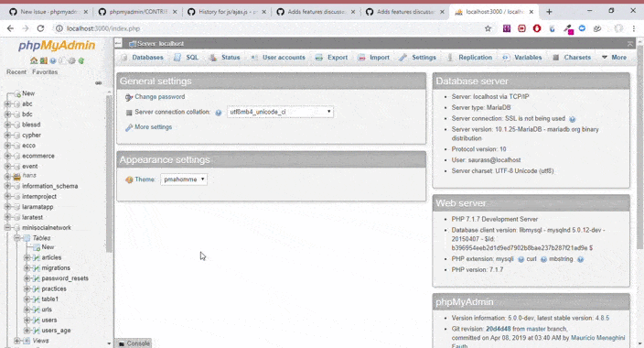Click help icon after curl extension

click(543, 259)
